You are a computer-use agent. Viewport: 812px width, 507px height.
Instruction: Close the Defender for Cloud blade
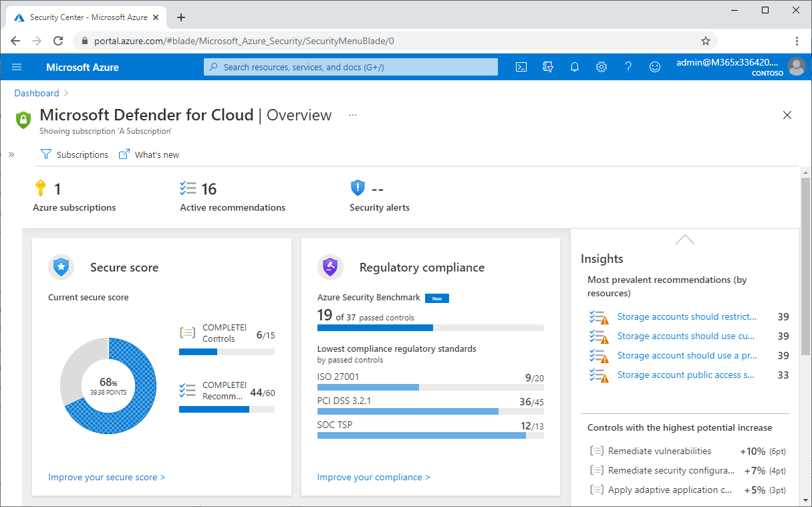[787, 115]
